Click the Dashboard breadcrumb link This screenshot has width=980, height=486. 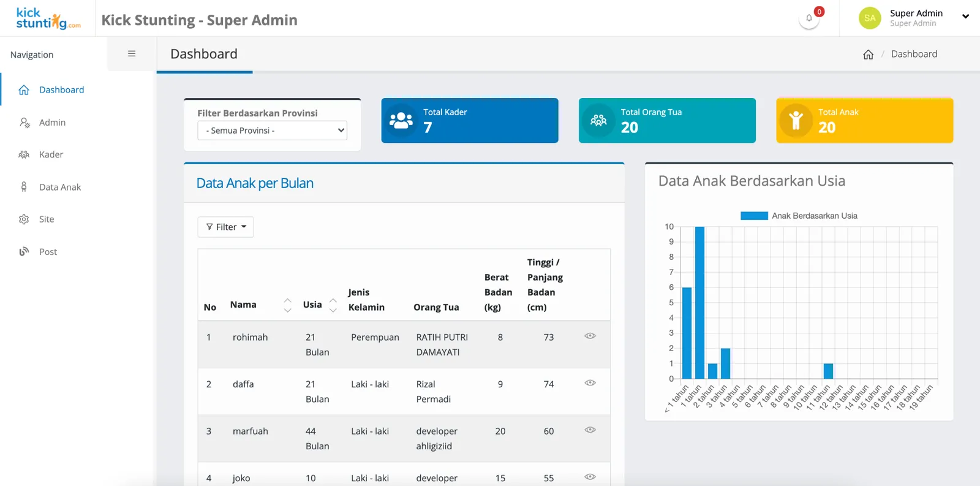click(x=914, y=54)
